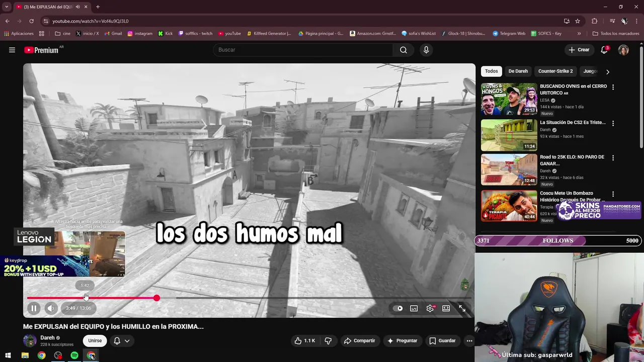Click the address bar URL
This screenshot has height=362, width=644.
point(91,21)
